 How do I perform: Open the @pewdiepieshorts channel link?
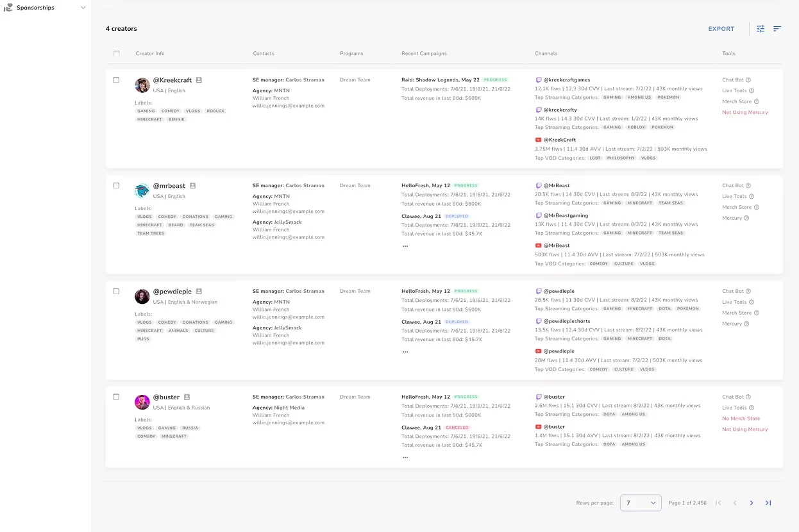click(567, 321)
